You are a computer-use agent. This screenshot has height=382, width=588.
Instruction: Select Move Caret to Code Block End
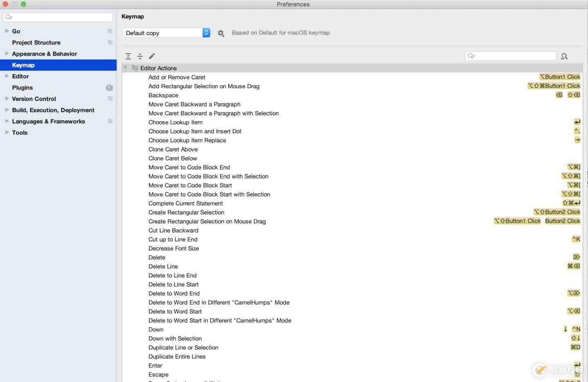click(x=189, y=167)
